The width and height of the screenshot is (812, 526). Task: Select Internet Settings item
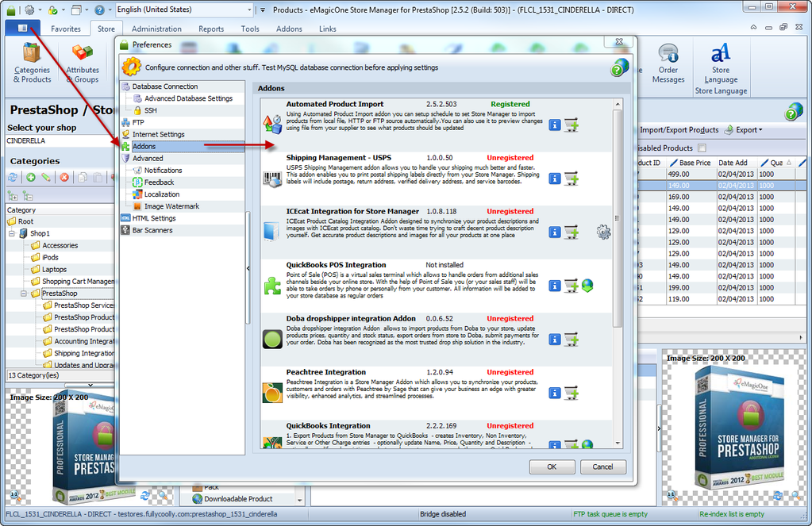tap(159, 134)
